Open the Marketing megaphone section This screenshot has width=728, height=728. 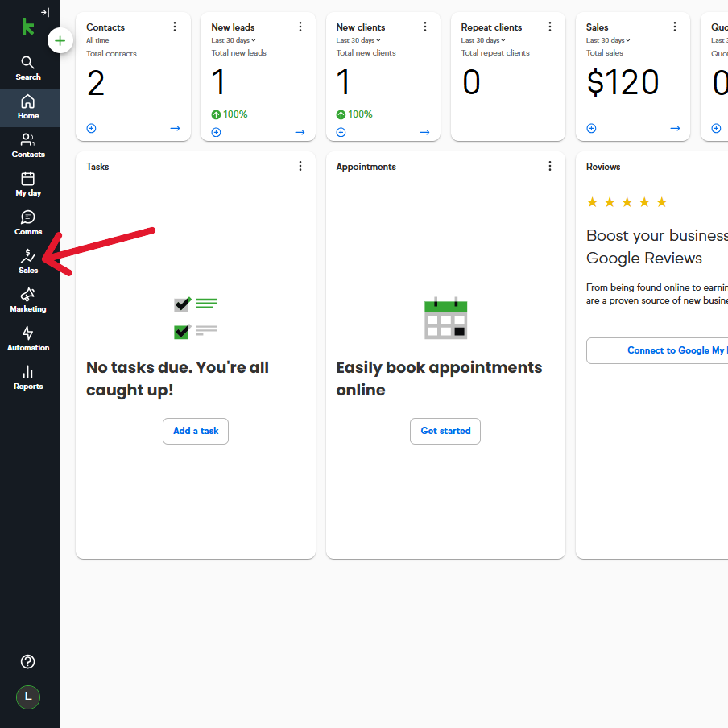point(28,300)
